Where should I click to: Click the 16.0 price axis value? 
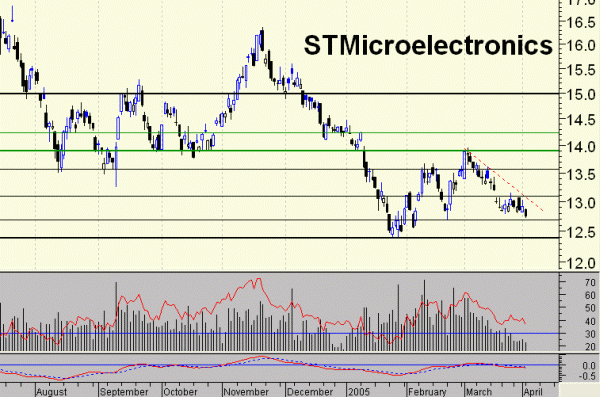[x=580, y=45]
